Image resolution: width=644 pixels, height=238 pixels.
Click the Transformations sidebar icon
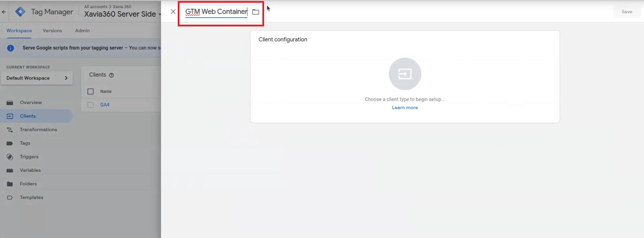point(10,130)
